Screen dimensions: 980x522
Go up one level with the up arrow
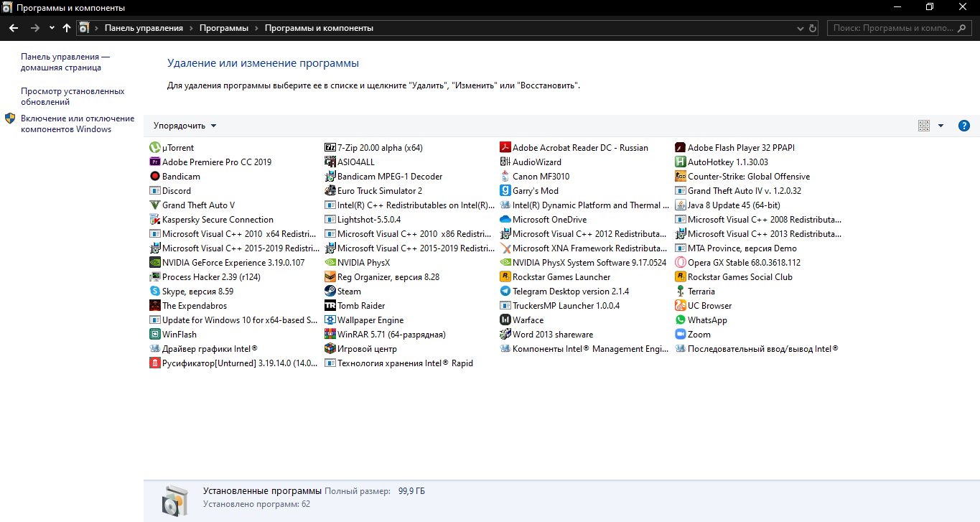pos(67,28)
